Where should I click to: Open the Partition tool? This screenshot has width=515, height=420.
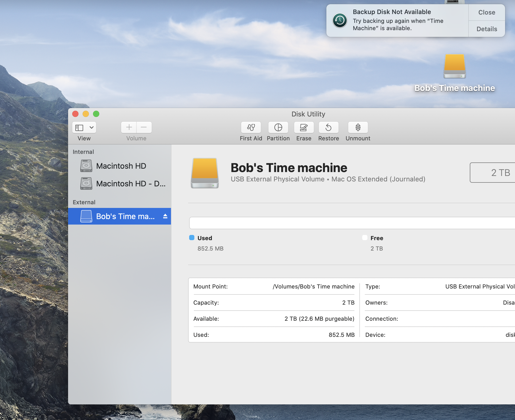278,127
